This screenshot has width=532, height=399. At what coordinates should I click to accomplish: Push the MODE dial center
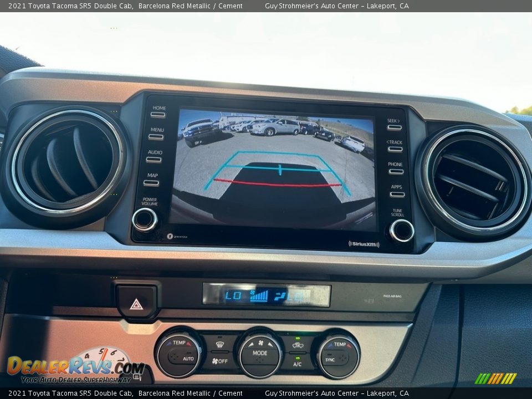(x=260, y=354)
